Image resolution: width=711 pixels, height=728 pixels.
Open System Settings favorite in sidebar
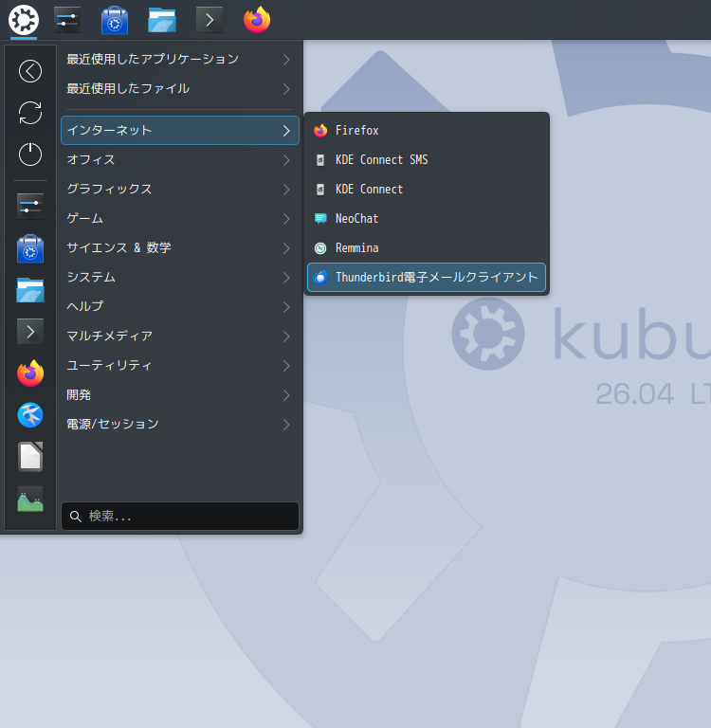[30, 206]
